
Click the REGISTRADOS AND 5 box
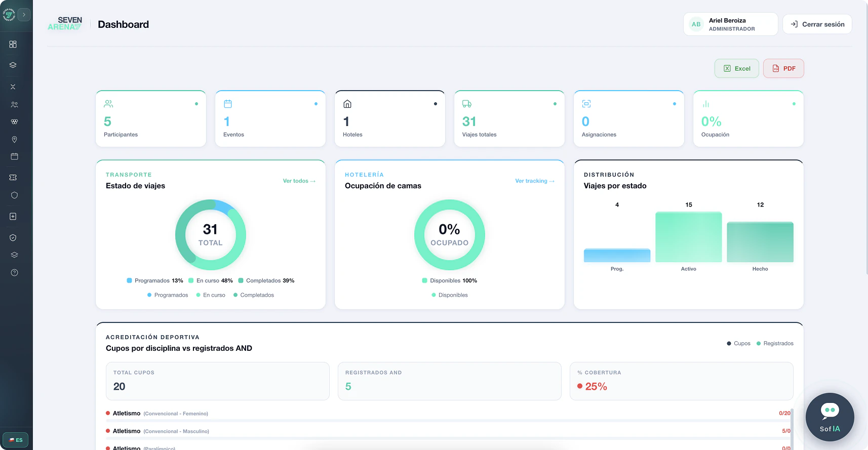tap(450, 381)
